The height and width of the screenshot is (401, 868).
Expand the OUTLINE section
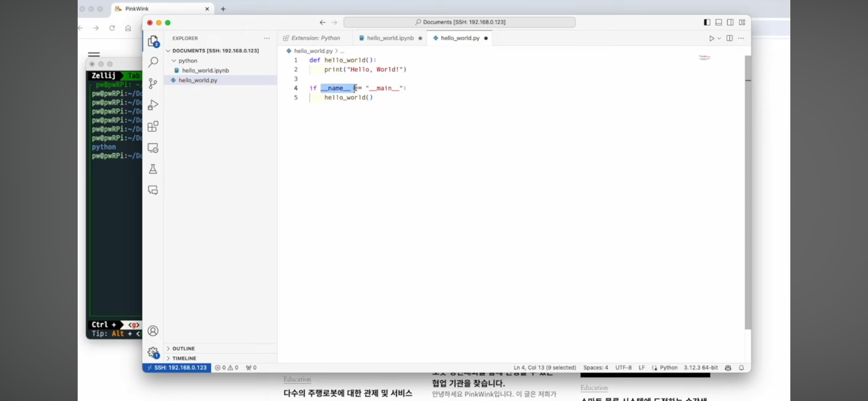click(x=184, y=348)
